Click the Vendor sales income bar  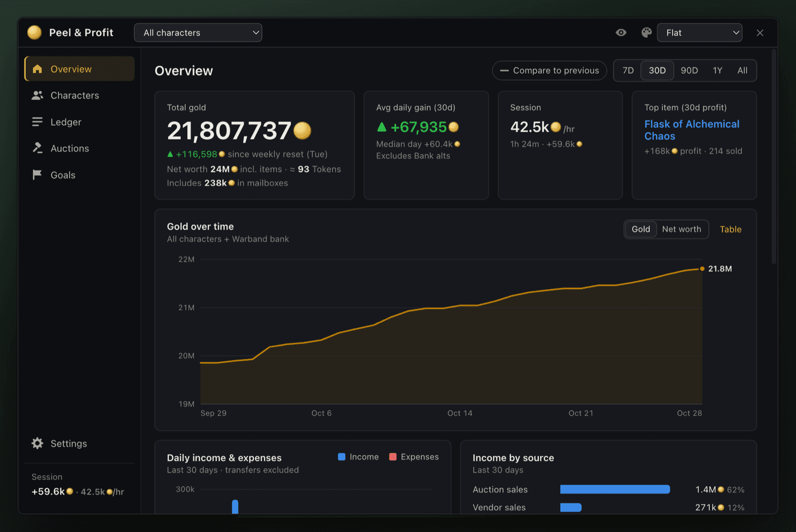(x=571, y=507)
